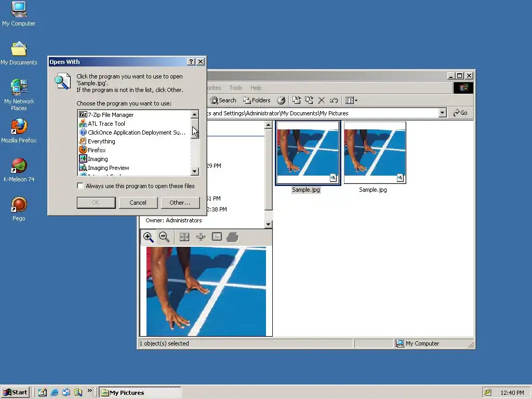Click Best Fit preview toolbar icon

pos(184,237)
